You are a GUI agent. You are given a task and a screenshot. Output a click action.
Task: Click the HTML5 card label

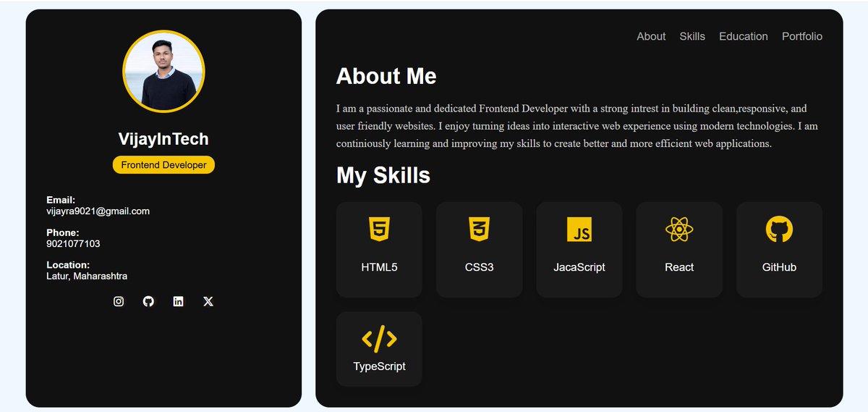(x=379, y=267)
